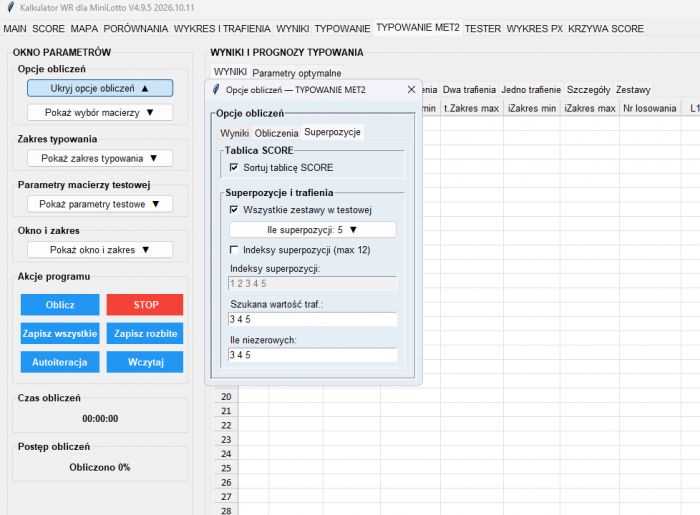Close the Opcje obliczeń — TYPOWANIE MET2 dialog
The image size is (700, 515).
tap(411, 90)
